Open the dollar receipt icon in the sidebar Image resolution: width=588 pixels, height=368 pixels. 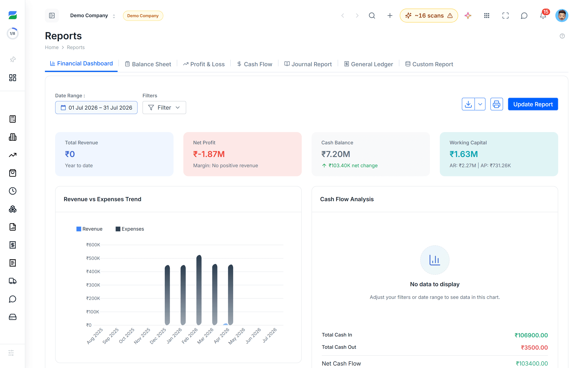(x=13, y=245)
